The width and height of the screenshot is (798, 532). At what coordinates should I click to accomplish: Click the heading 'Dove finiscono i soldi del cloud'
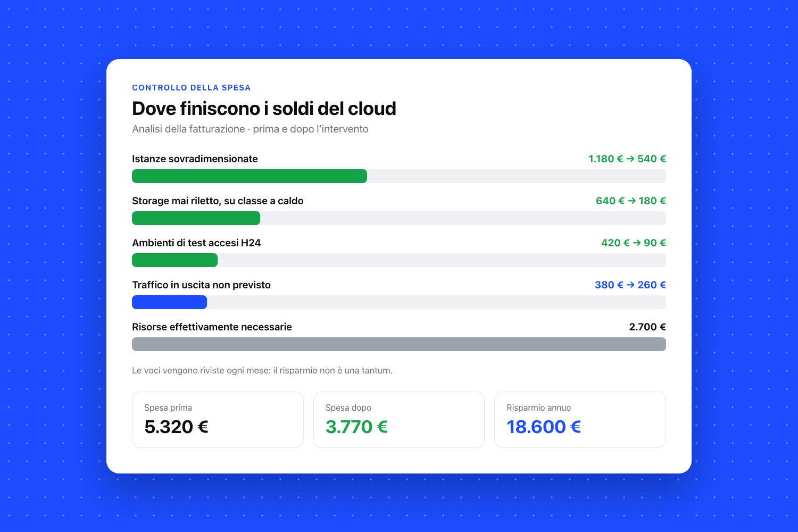pos(264,109)
